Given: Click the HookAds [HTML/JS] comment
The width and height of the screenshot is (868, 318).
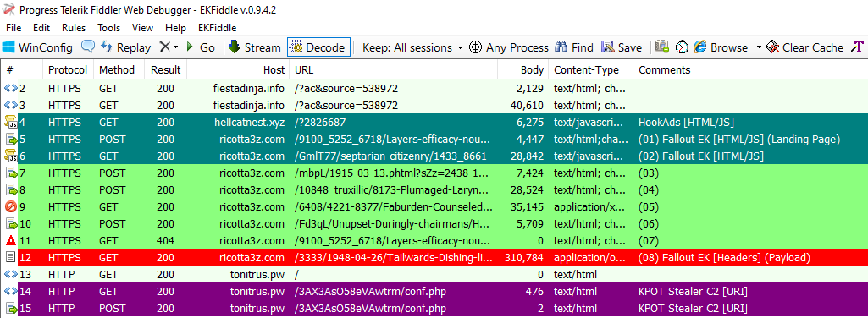Looking at the screenshot, I should pyautogui.click(x=687, y=123).
